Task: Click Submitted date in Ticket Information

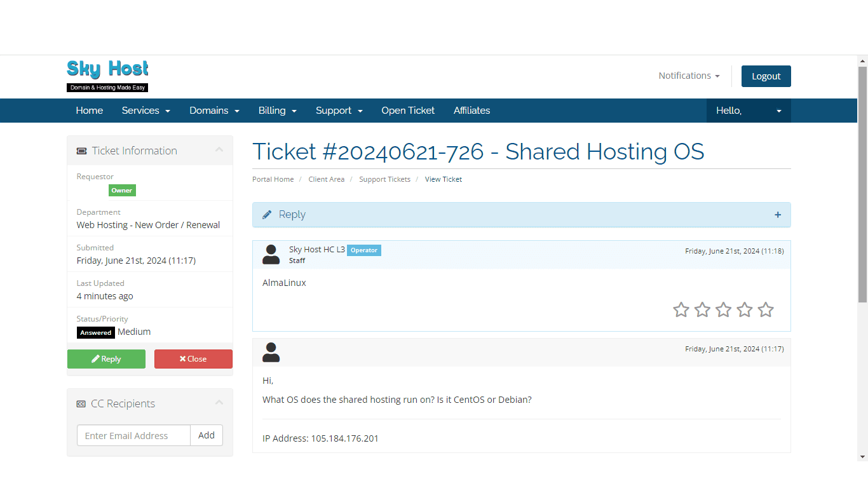Action: pos(136,261)
